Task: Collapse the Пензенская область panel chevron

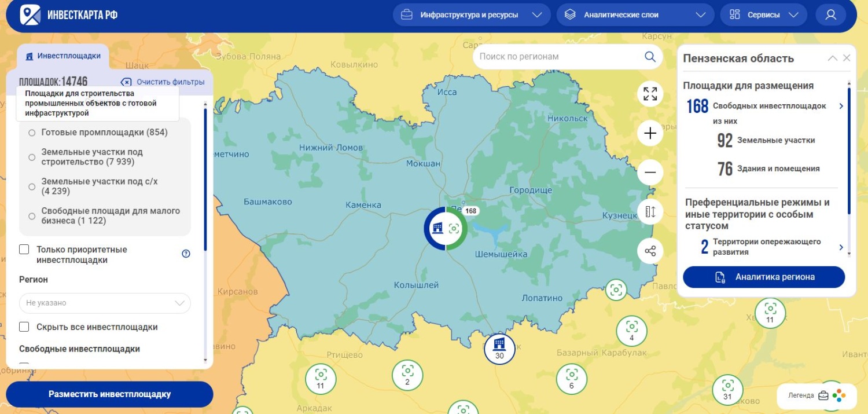Action: pos(833,58)
